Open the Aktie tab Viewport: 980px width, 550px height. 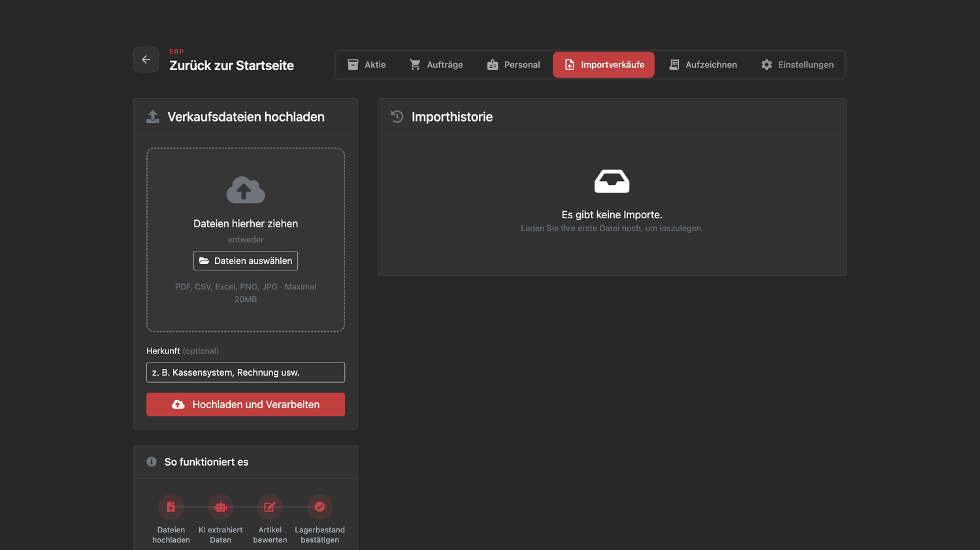(367, 65)
